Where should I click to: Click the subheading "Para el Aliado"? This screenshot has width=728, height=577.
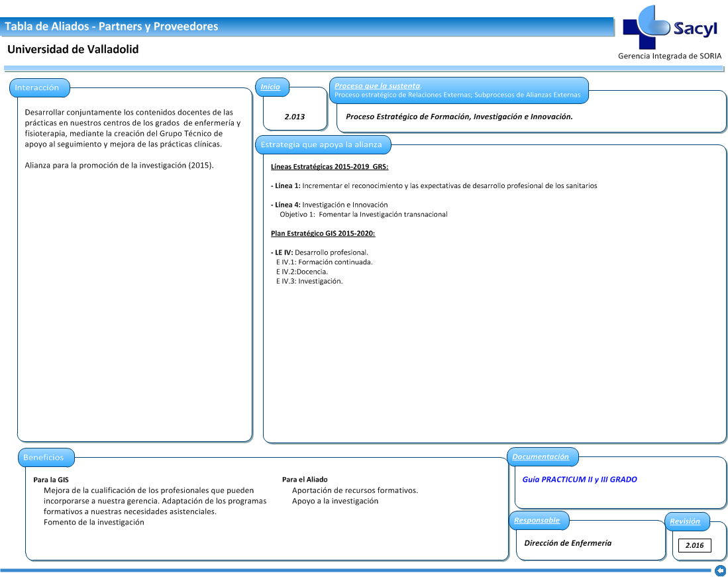[305, 480]
